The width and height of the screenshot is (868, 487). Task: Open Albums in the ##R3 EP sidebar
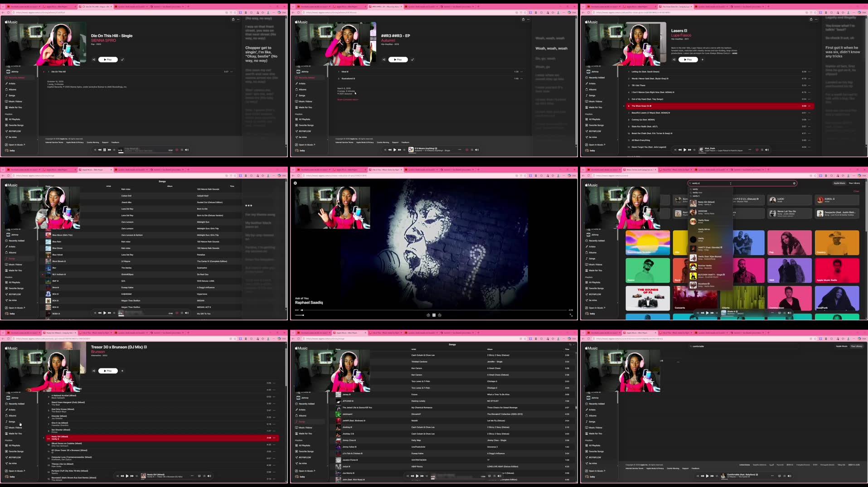pyautogui.click(x=302, y=89)
